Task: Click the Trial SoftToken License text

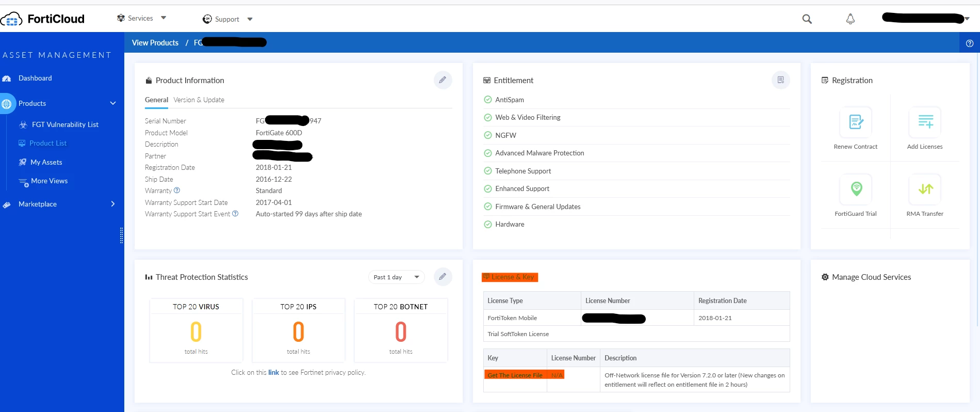Action: click(x=518, y=334)
